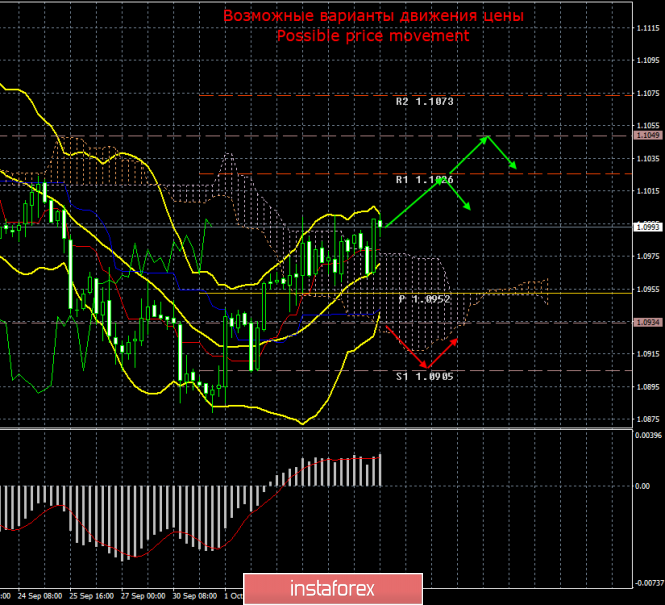Click the 1.0895 price axis value
Viewport: 665px width, 605px height.
[648, 387]
